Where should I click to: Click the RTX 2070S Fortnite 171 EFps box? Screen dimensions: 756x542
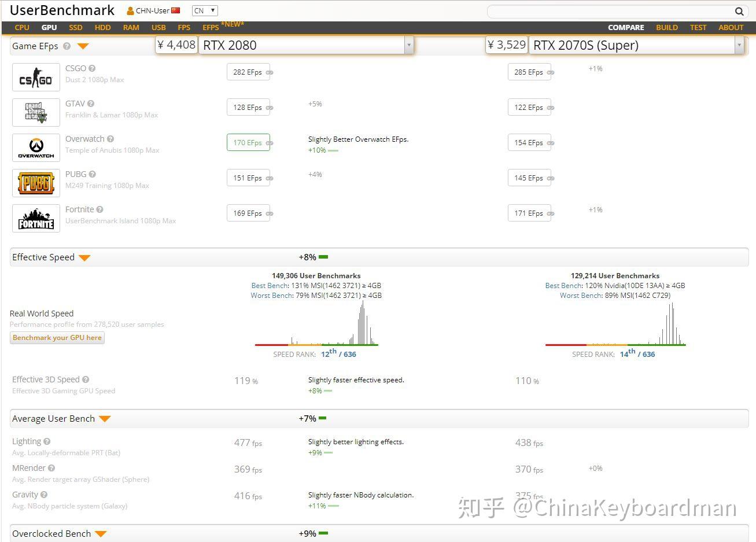point(529,213)
